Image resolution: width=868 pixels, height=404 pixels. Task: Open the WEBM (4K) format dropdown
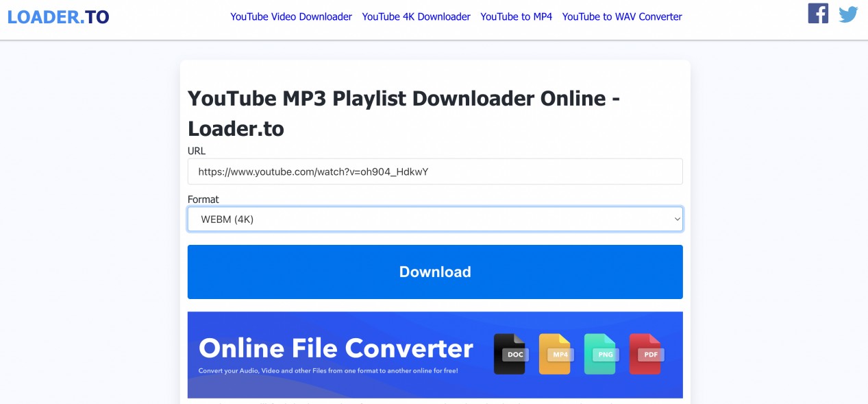435,219
